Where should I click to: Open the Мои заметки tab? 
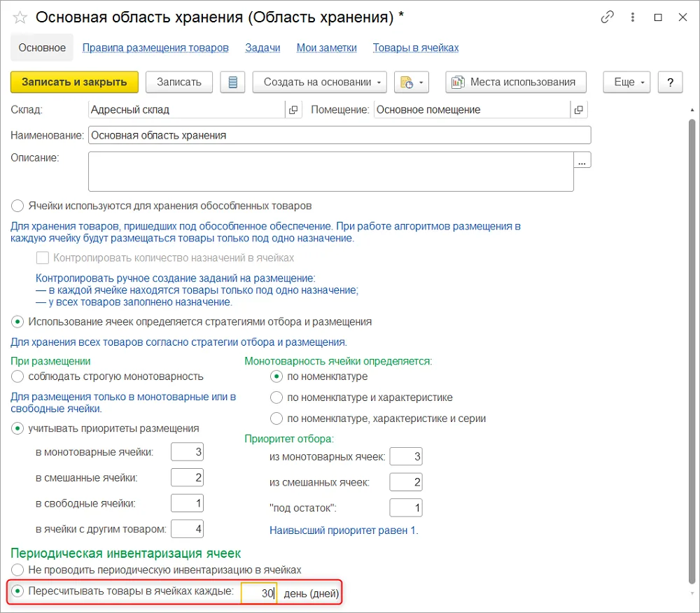tap(327, 48)
